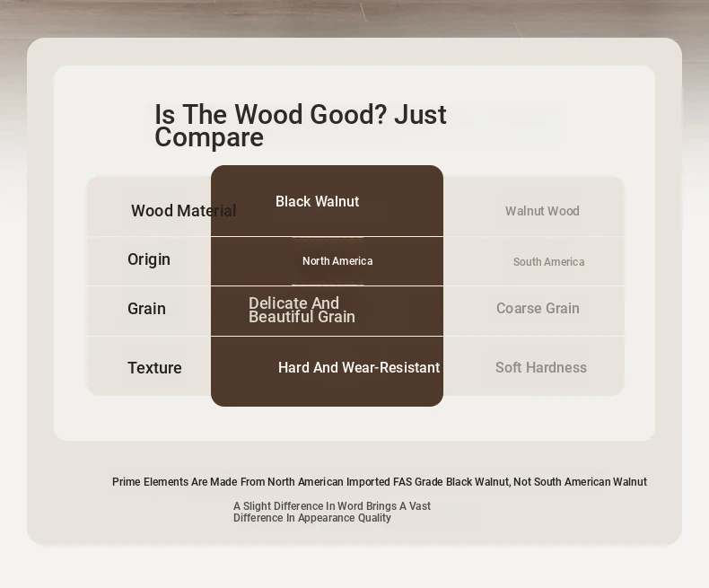Click 'A Slight Difference In Word' caption
Viewport: 709px width, 588px height.
click(x=332, y=512)
